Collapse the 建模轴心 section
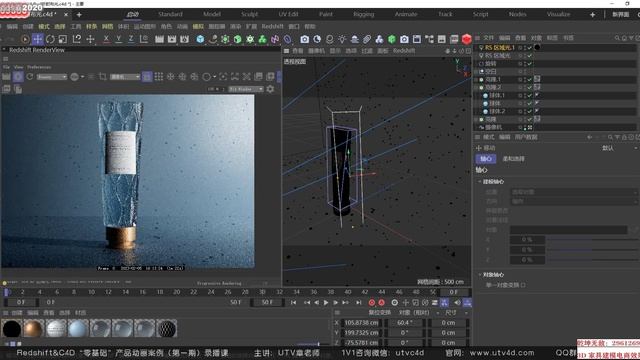 click(x=480, y=182)
